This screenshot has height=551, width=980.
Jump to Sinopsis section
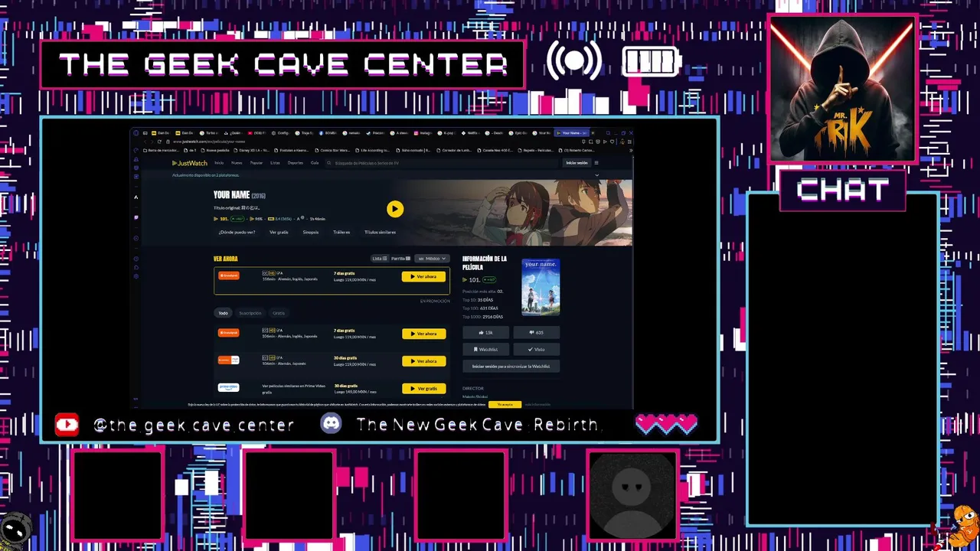point(311,232)
